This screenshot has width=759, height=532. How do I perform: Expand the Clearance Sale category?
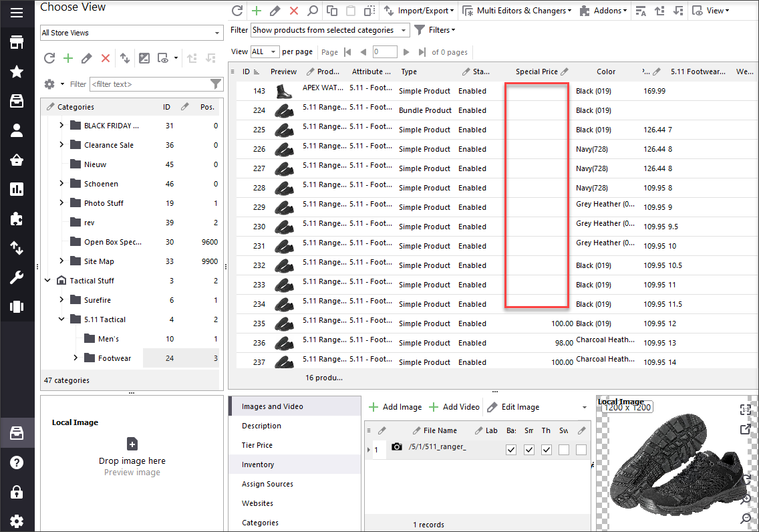pos(61,145)
